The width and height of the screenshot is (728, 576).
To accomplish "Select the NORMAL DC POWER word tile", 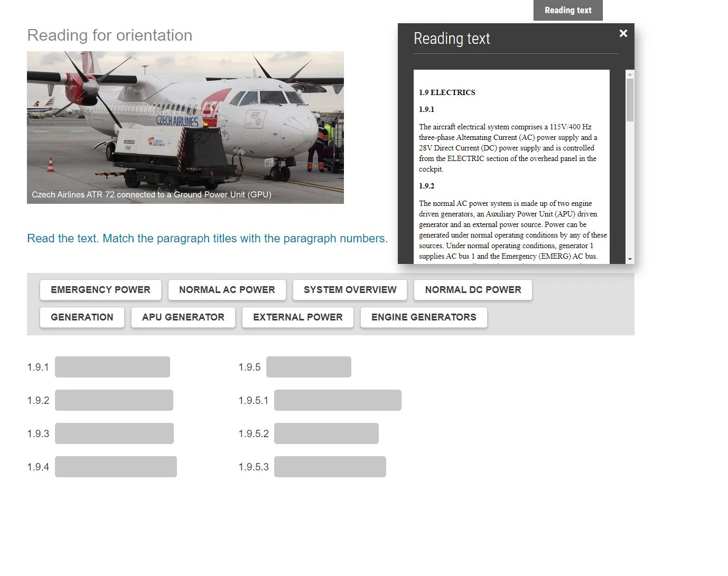I will tap(473, 289).
